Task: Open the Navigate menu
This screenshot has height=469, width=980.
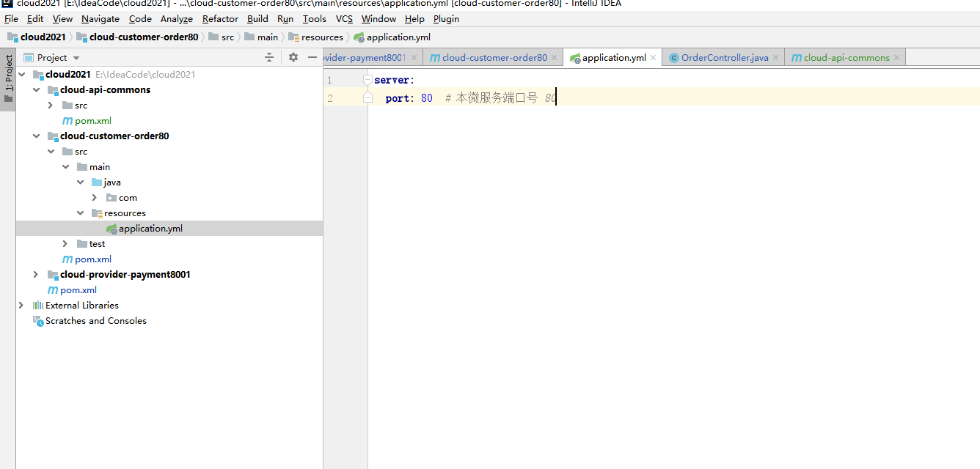Action: tap(100, 19)
